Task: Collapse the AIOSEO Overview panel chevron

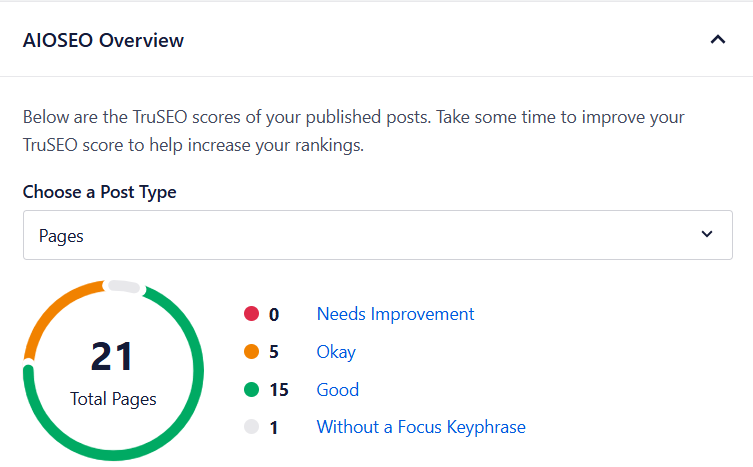Action: click(x=717, y=39)
